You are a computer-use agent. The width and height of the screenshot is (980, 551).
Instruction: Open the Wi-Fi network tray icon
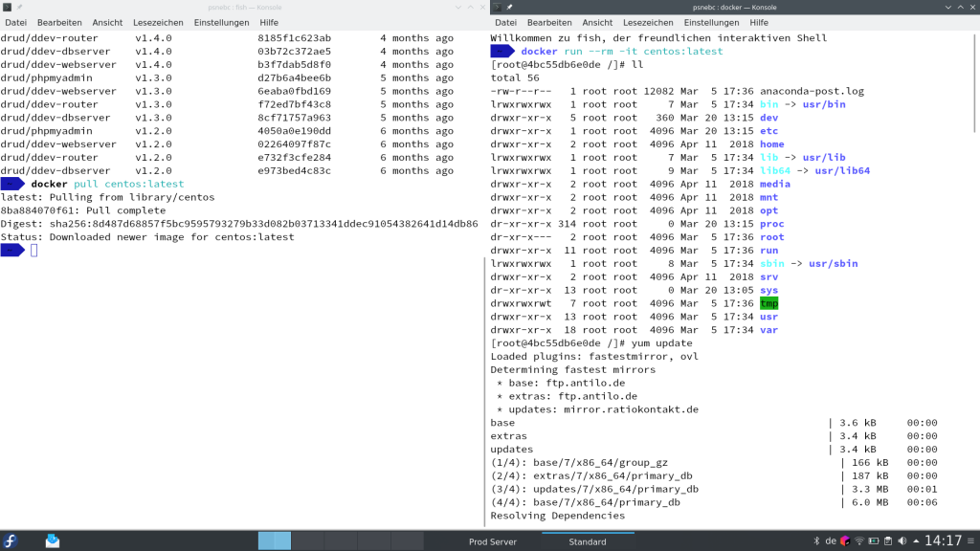pyautogui.click(x=859, y=541)
